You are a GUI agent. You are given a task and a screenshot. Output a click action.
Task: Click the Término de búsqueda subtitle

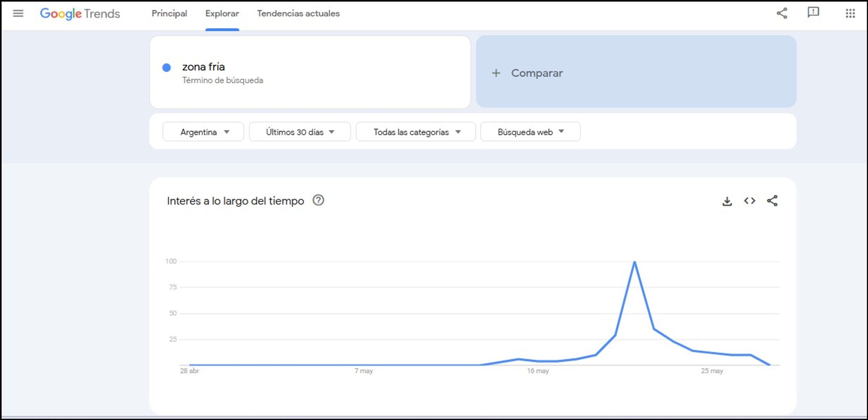point(222,80)
